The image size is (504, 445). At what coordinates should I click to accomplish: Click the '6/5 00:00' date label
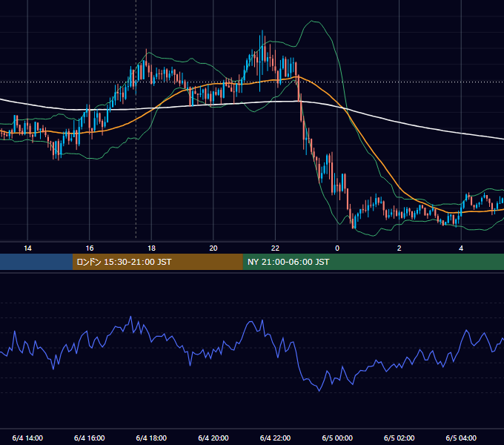[x=337, y=438]
